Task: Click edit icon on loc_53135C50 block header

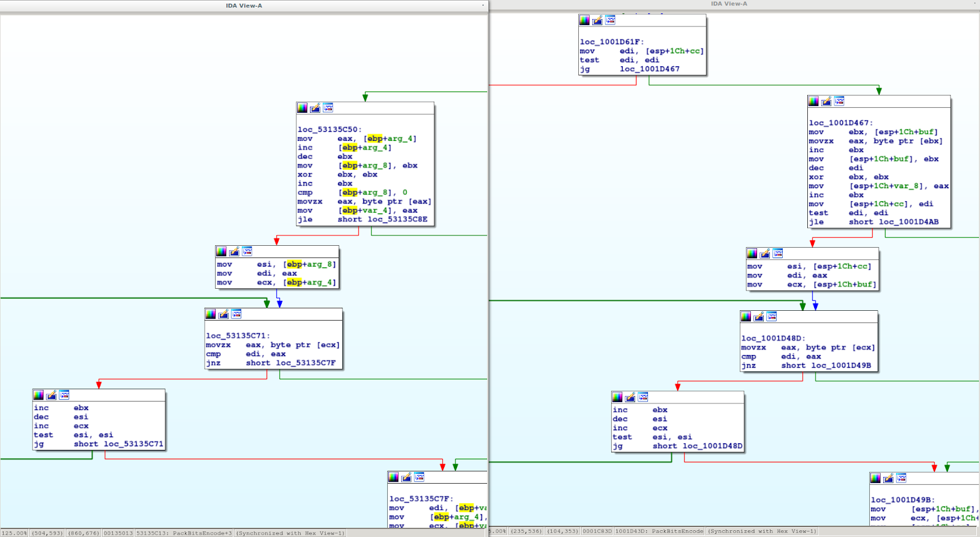Action: pos(315,108)
